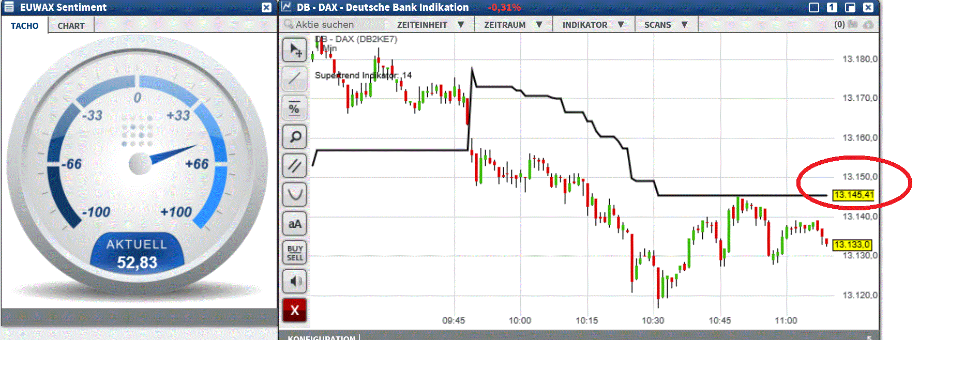Click the cloud icon in chart toolbar

coord(868,24)
